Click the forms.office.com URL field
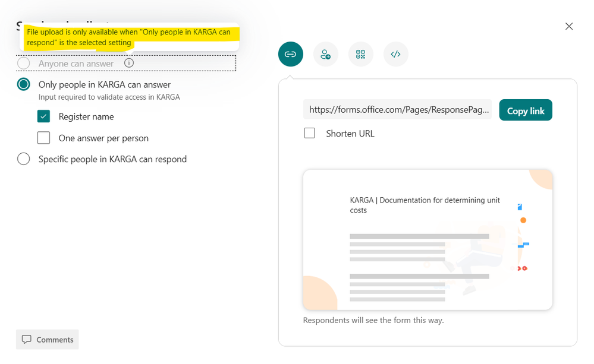Screen dimensions: 594x364 pos(397,109)
